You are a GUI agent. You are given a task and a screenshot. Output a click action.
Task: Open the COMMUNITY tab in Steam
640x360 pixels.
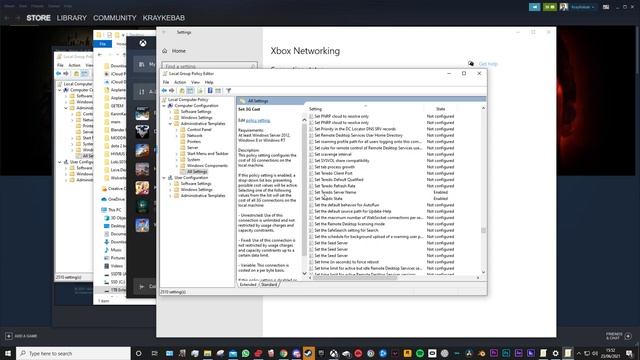[x=115, y=18]
